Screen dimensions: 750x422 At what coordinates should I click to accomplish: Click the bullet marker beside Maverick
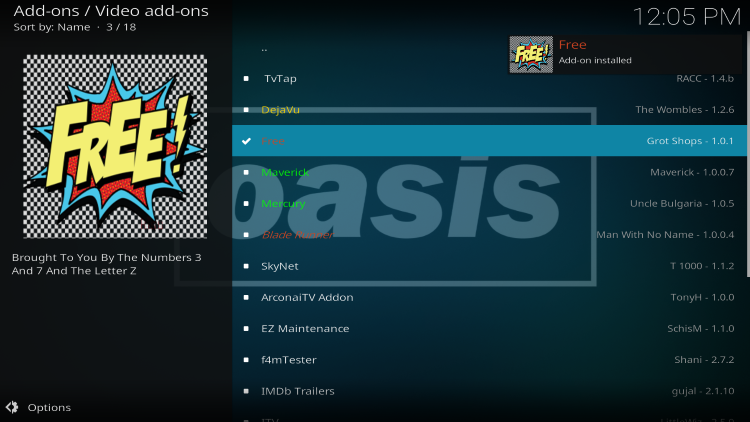(x=246, y=172)
